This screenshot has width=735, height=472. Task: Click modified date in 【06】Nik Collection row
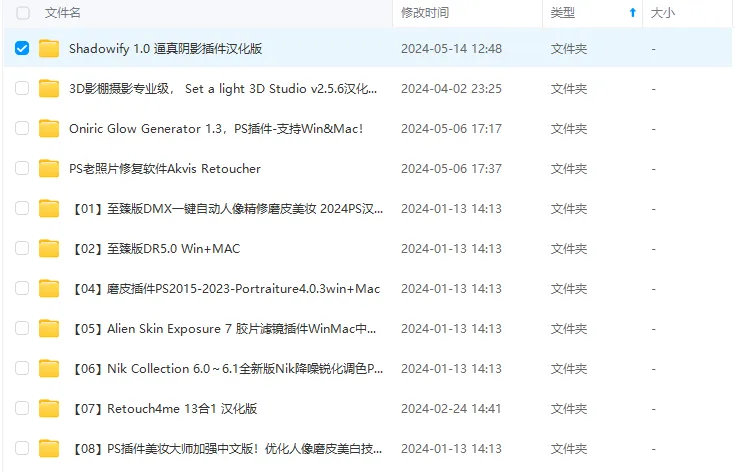451,369
